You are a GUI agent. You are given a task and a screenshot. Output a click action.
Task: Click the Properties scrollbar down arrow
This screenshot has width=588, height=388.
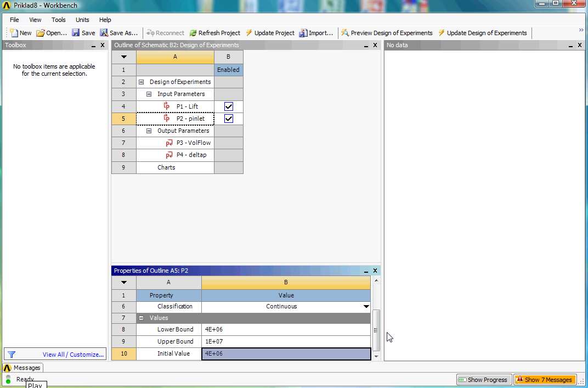point(376,357)
